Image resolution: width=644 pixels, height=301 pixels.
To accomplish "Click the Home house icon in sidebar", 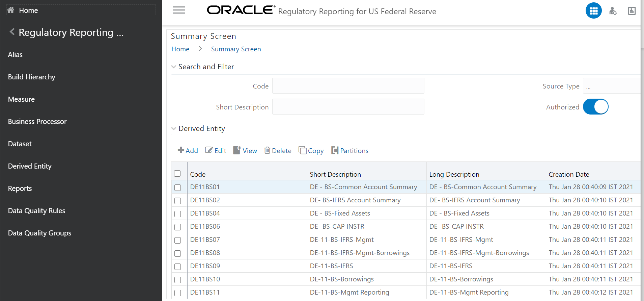I will [x=11, y=10].
